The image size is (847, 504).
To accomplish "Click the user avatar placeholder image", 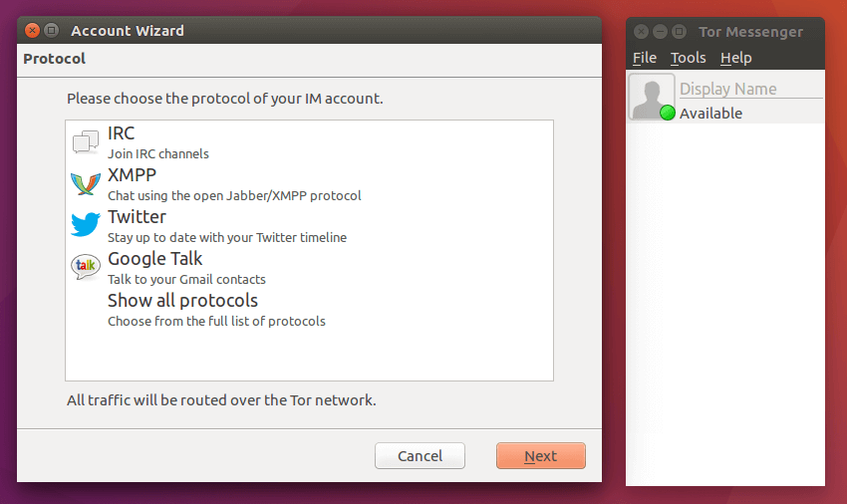I will 651,97.
